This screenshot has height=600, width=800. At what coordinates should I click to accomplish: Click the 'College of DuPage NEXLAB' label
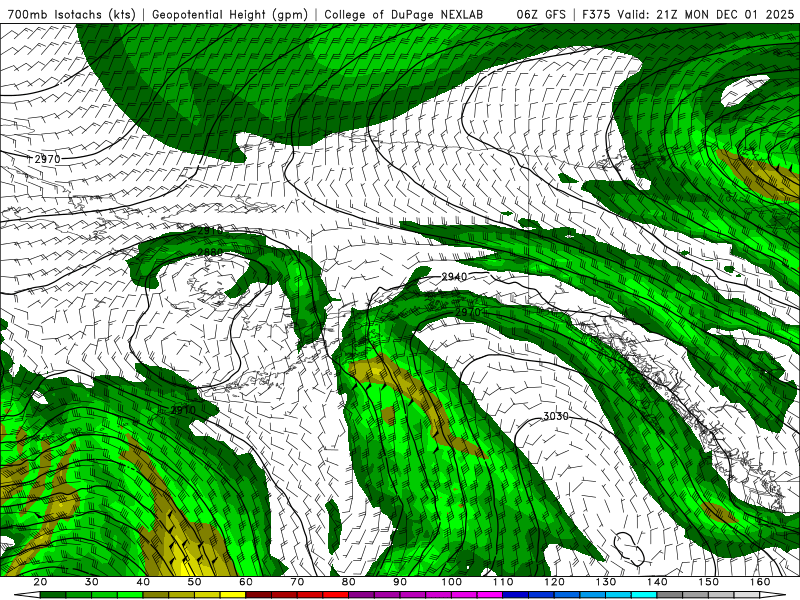click(404, 14)
